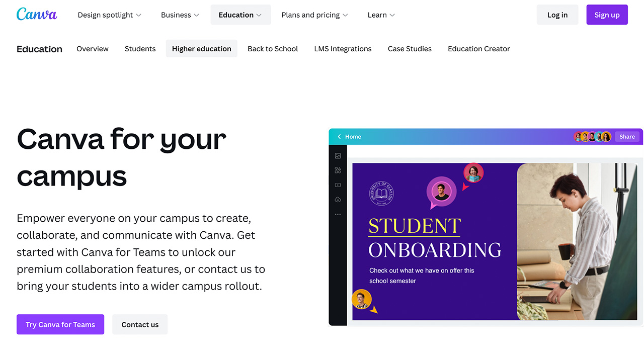Select the elements shapes icon in sidebar
Image resolution: width=644 pixels, height=362 pixels.
[338, 170]
